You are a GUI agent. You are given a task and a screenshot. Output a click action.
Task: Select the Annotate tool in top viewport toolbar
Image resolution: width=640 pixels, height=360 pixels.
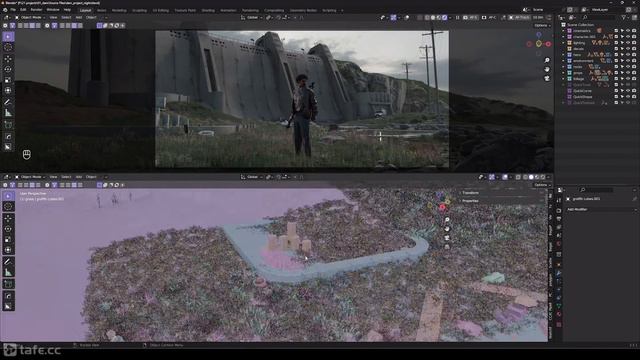[8, 102]
